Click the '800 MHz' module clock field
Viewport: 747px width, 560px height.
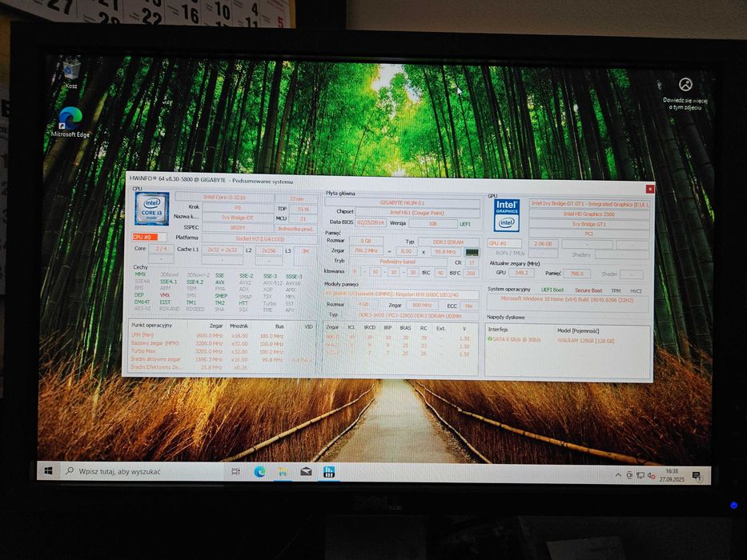[x=422, y=306]
